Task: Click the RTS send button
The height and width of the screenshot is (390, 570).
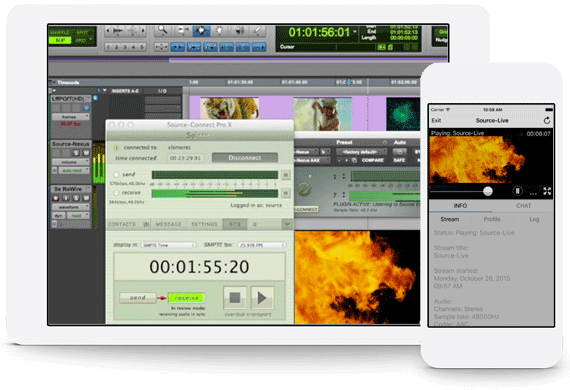Action: coord(138,298)
